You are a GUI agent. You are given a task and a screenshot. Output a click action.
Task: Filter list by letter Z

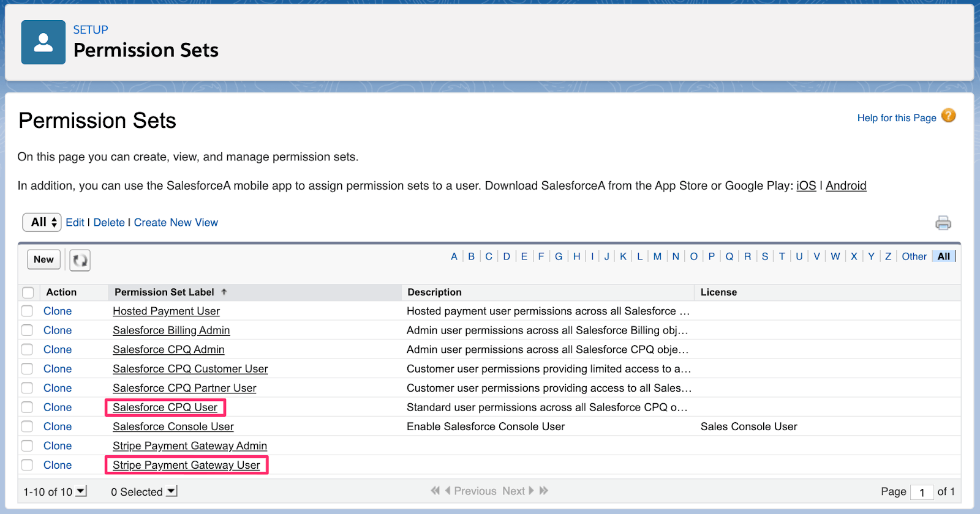coord(888,256)
